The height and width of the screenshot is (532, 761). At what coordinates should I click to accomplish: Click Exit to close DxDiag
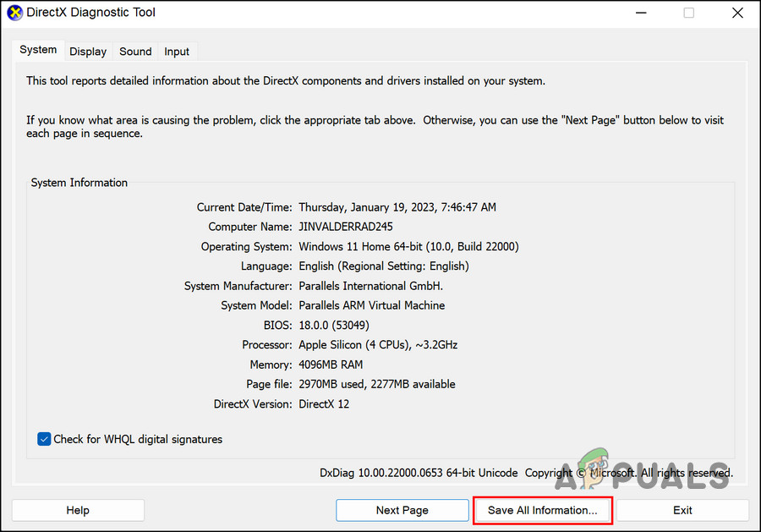682,510
